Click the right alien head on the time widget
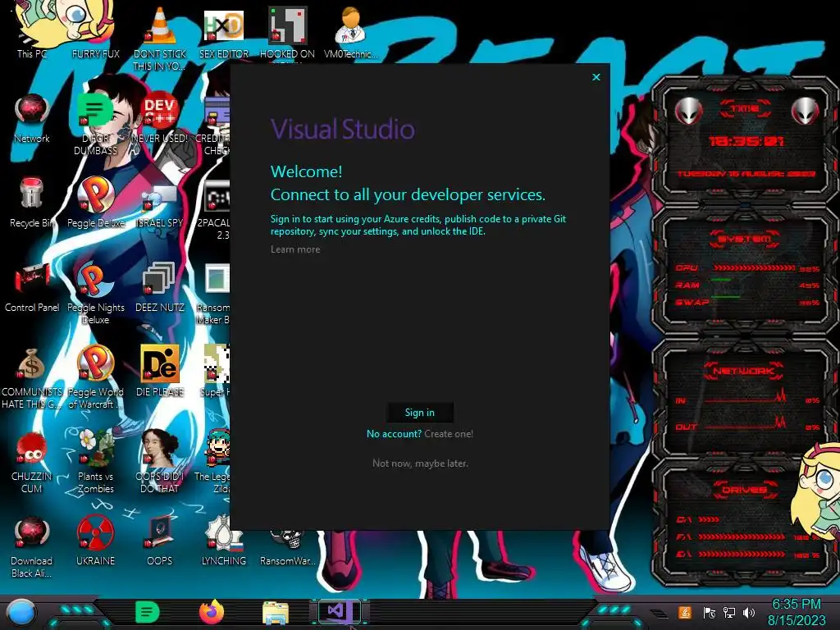The height and width of the screenshot is (630, 840). pyautogui.click(x=806, y=112)
